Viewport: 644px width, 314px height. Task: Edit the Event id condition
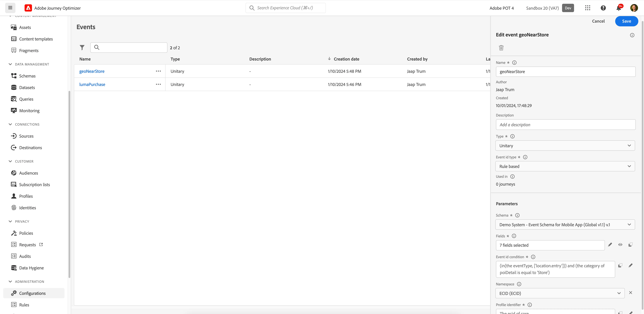point(631,265)
